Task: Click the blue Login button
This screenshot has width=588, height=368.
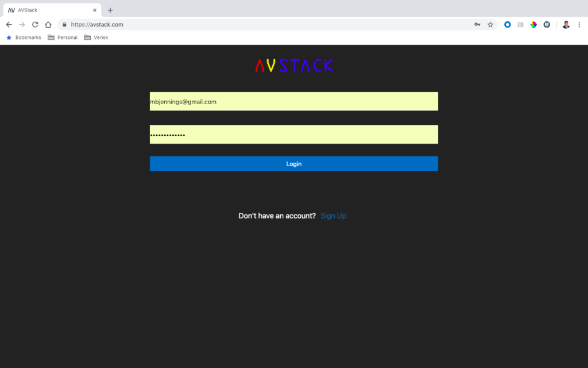Action: point(293,164)
